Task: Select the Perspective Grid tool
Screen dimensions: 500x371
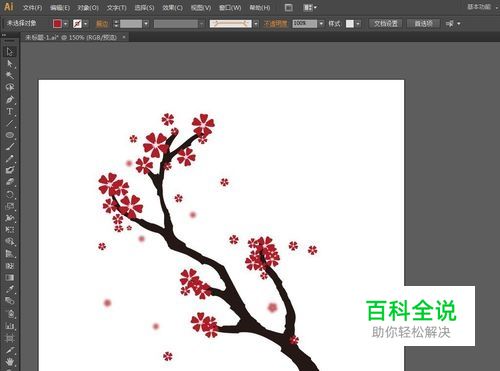Action: (10, 254)
